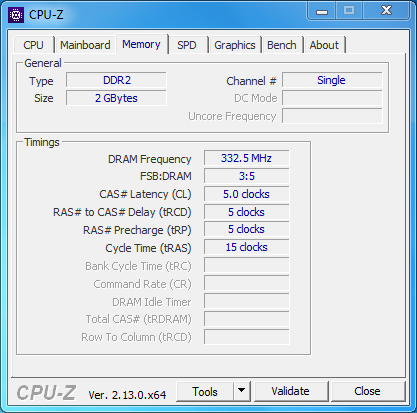
Task: Open the Tools dropdown arrow
Action: click(242, 391)
